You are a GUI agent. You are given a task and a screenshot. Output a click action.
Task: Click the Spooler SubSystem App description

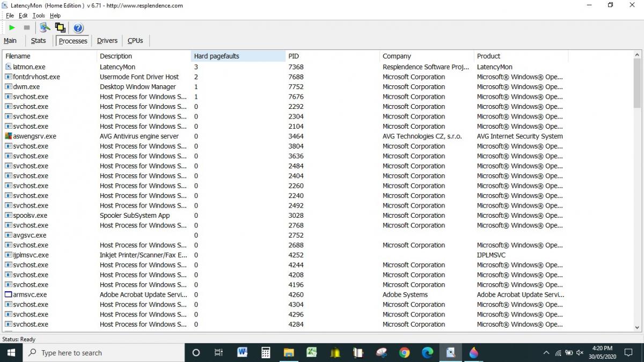[135, 216]
